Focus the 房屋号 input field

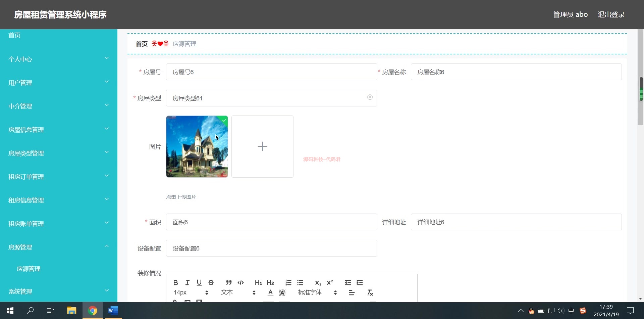[271, 72]
